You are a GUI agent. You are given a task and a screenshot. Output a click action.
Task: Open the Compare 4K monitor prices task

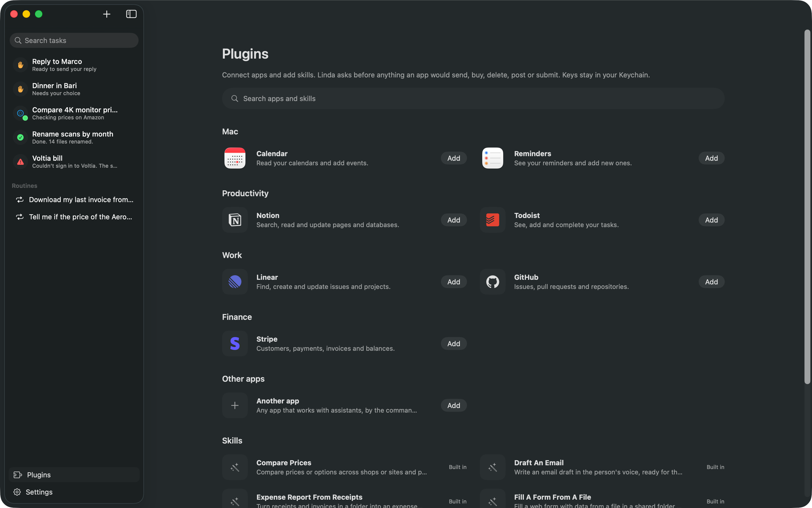(74, 113)
